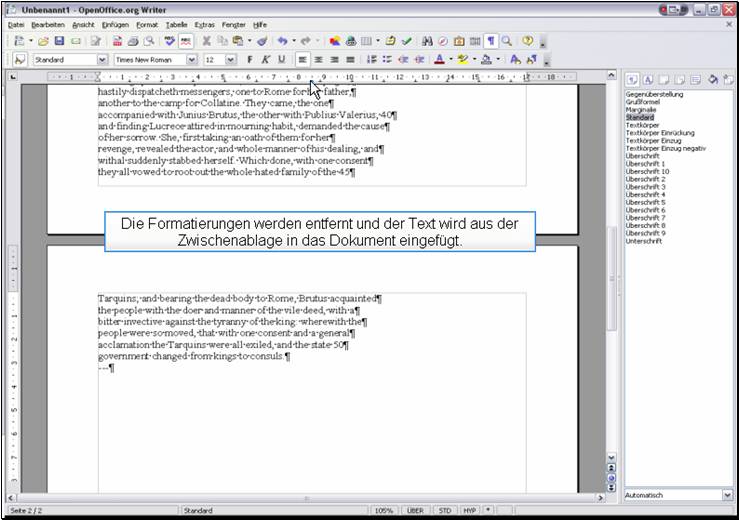Click the Print file directly icon
Viewport: 739px width, 520px height.
point(133,41)
